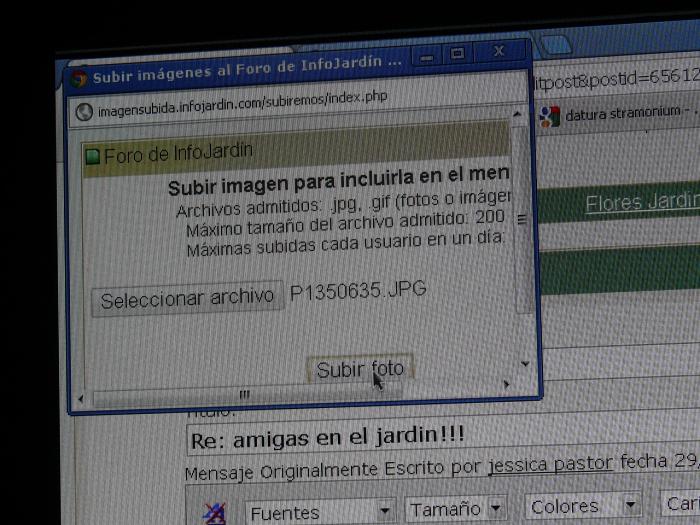Screen dimensions: 700x525
Task: Open the Fuentes font dropdown
Action: tap(320, 512)
